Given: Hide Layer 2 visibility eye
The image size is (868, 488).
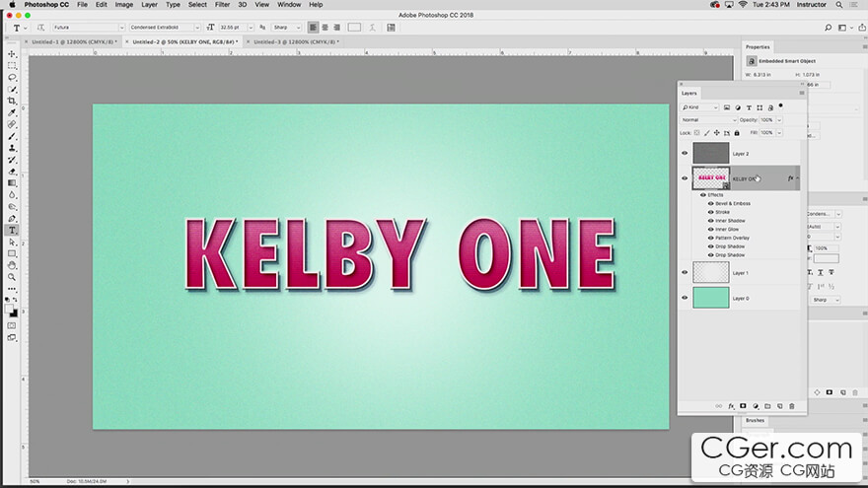Looking at the screenshot, I should click(x=685, y=153).
